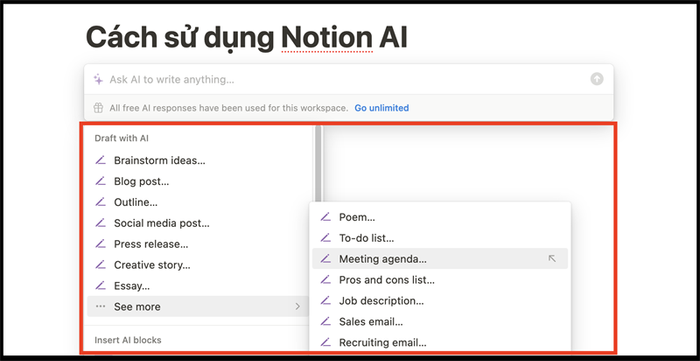Click the send arrow button in AI prompt

[x=596, y=79]
